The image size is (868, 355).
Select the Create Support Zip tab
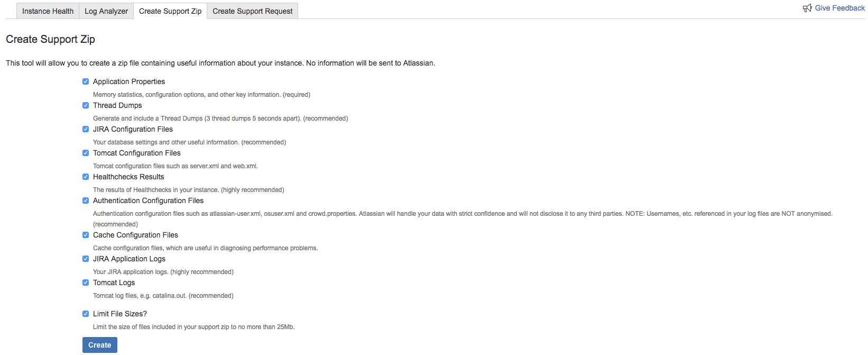pyautogui.click(x=170, y=11)
